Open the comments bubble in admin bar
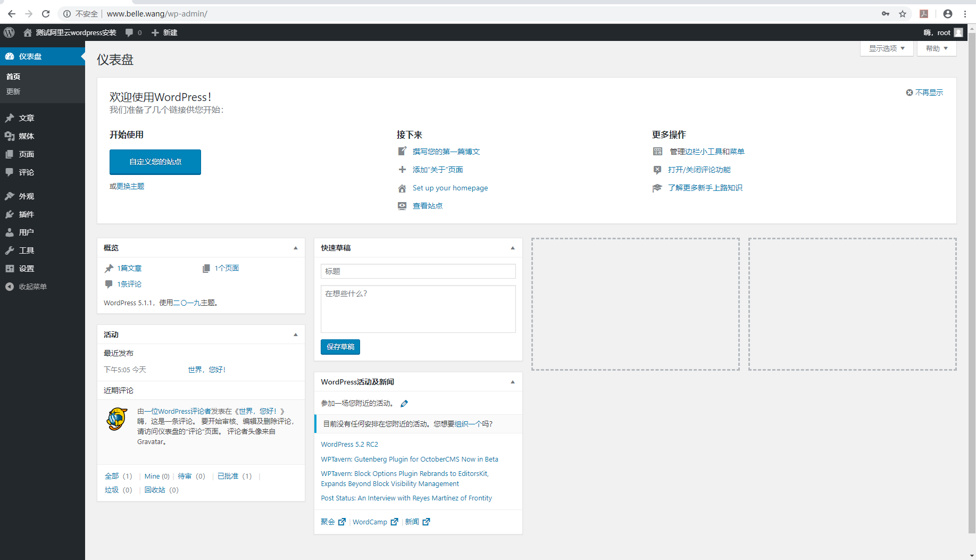 (x=133, y=32)
